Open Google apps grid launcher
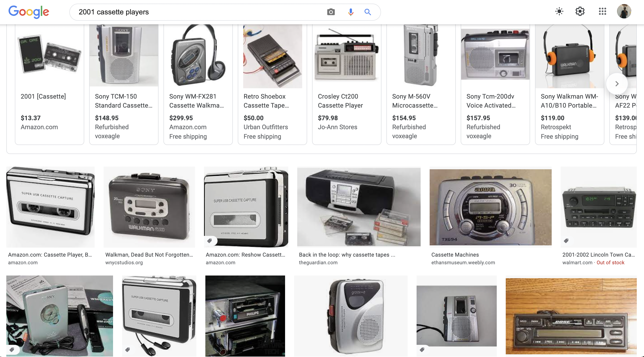This screenshot has height=357, width=644. [603, 11]
